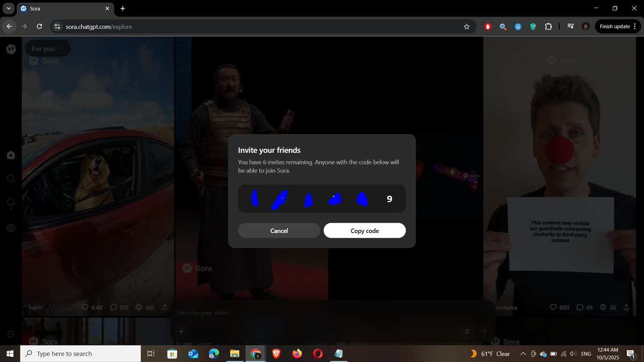Click the red hand ad-blocker extension icon
This screenshot has height=362, width=644.
click(488, 26)
